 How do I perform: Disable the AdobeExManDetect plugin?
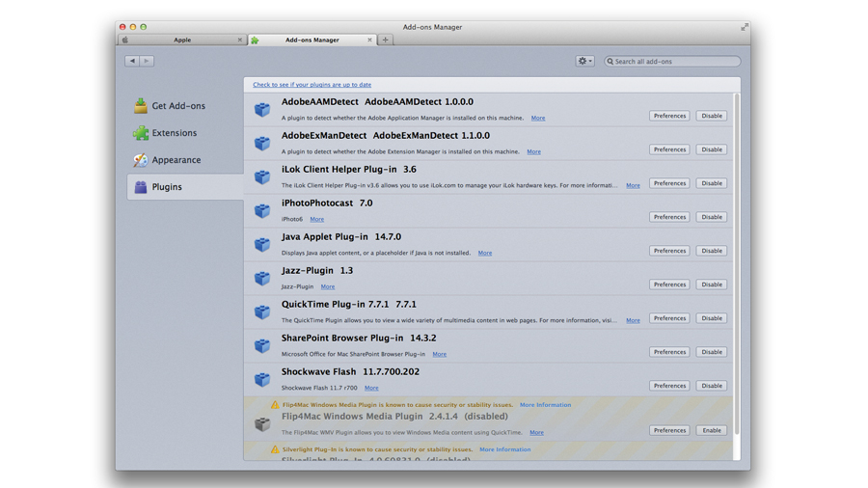click(712, 149)
